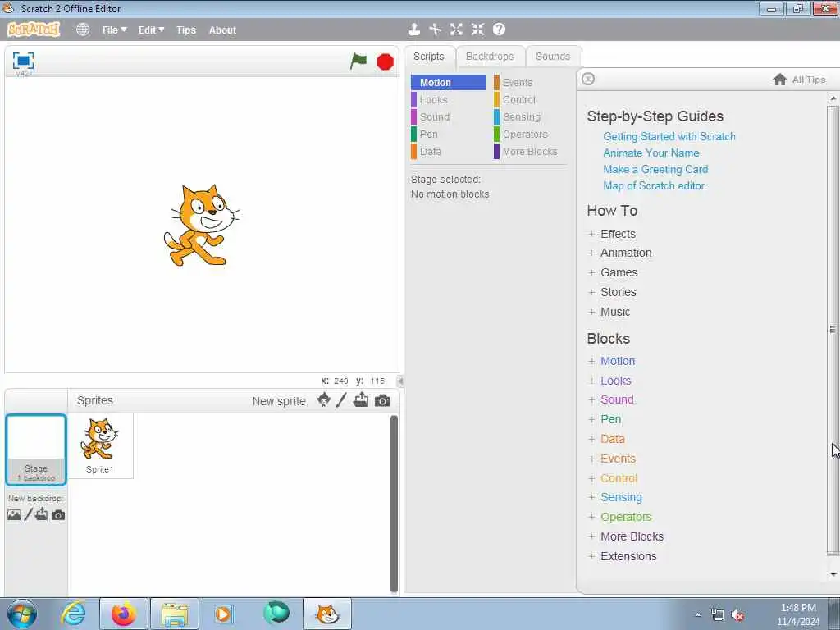Viewport: 840px width, 630px height.
Task: Open the File menu
Action: pos(114,30)
